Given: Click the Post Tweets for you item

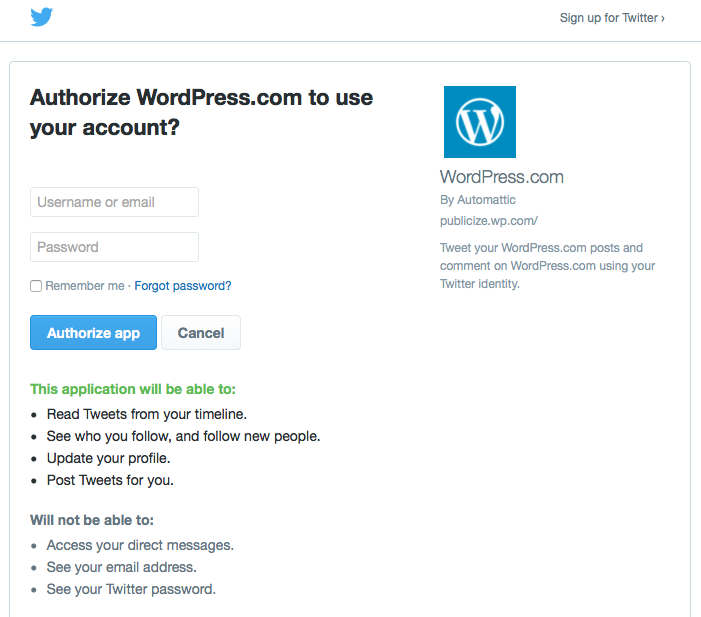Looking at the screenshot, I should [110, 480].
